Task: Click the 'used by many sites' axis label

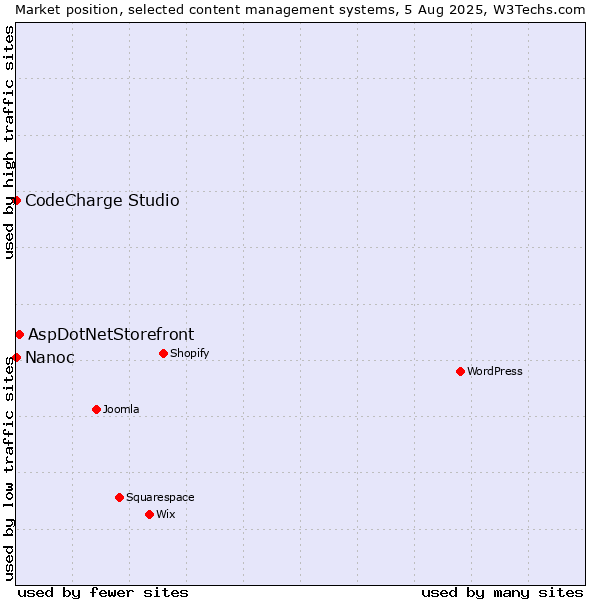Action: (502, 593)
